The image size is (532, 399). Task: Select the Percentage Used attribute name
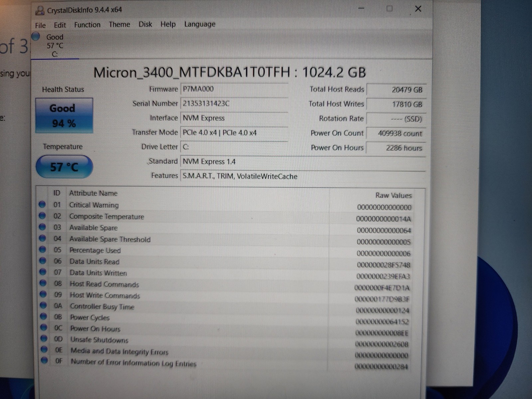[95, 250]
